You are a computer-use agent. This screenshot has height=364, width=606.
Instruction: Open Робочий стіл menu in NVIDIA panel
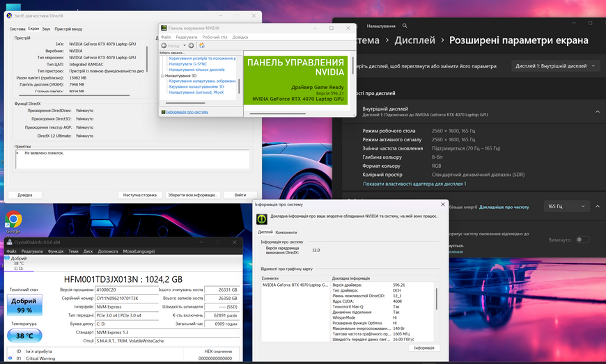[x=215, y=37]
